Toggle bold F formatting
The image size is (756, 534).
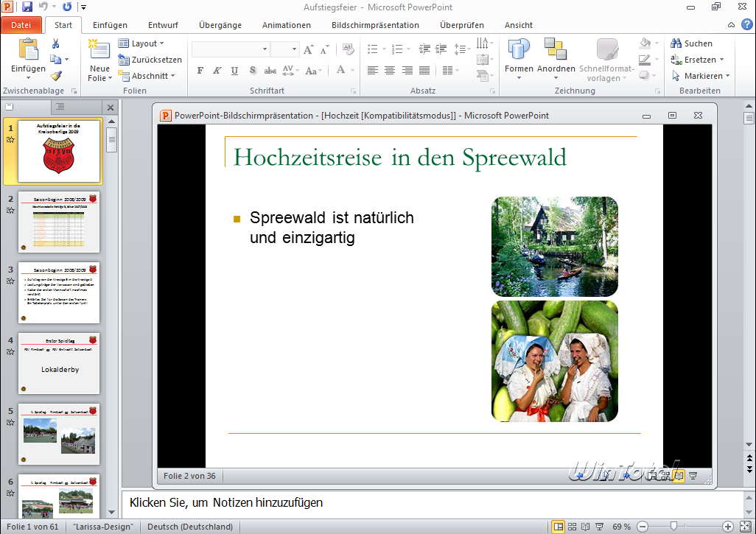pyautogui.click(x=200, y=71)
